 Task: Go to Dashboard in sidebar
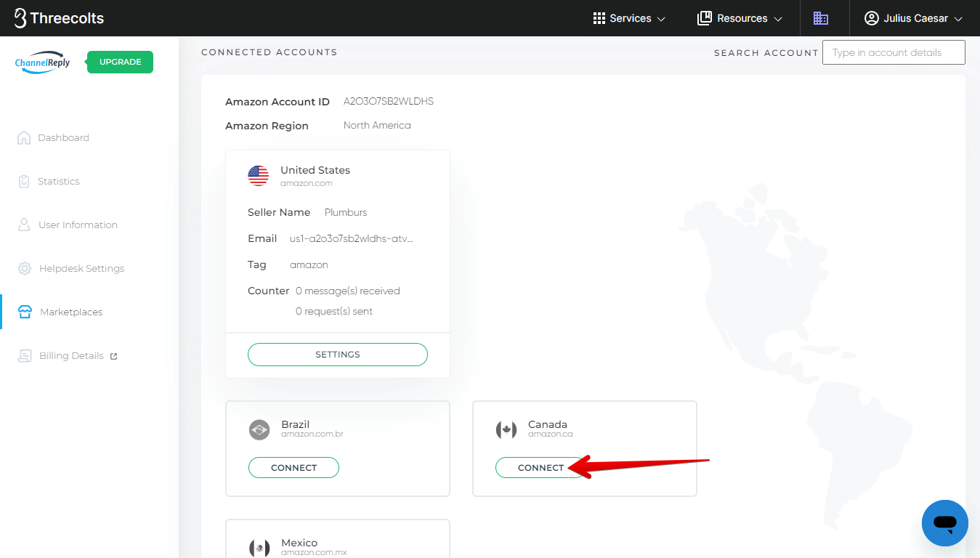(x=63, y=137)
